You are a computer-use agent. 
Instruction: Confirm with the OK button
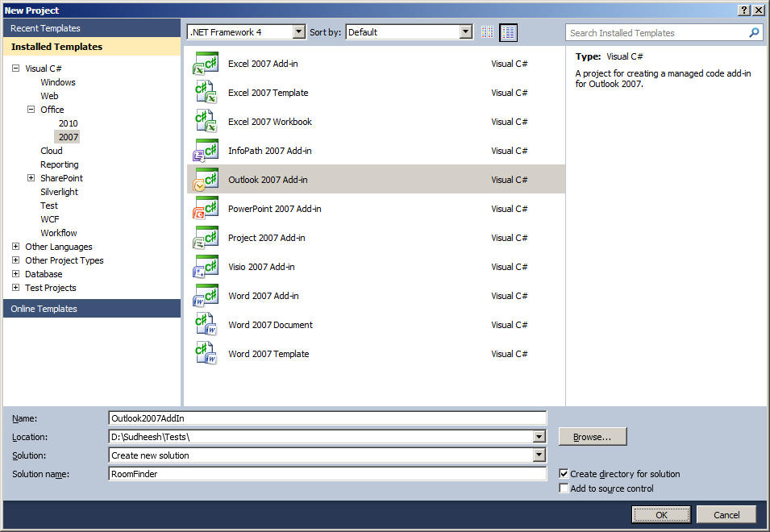[661, 515]
